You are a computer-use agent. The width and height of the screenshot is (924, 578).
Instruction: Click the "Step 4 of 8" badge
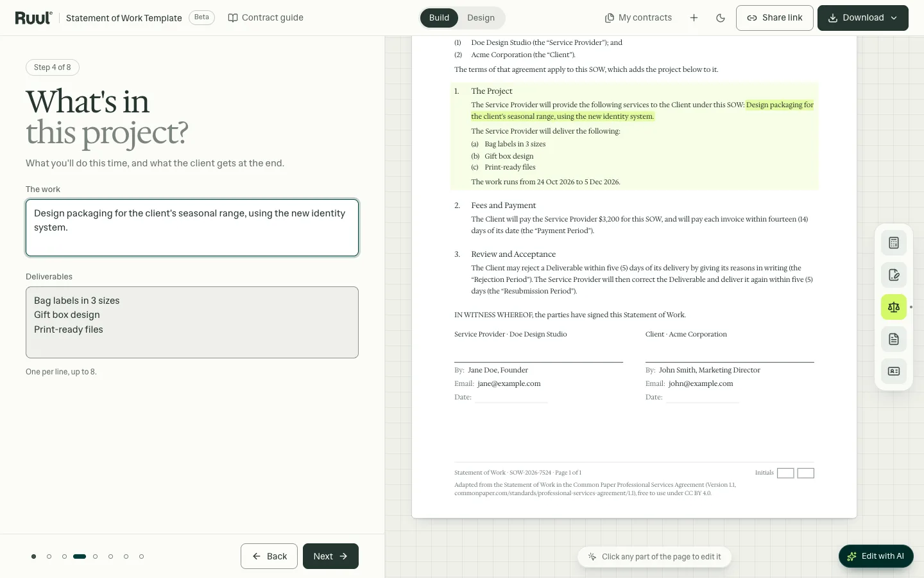click(53, 67)
